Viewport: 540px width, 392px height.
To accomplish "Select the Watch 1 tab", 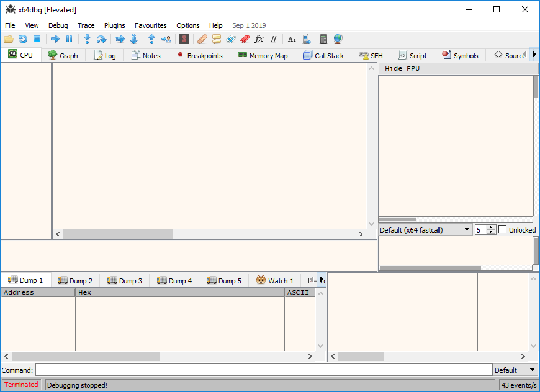I will (x=275, y=280).
